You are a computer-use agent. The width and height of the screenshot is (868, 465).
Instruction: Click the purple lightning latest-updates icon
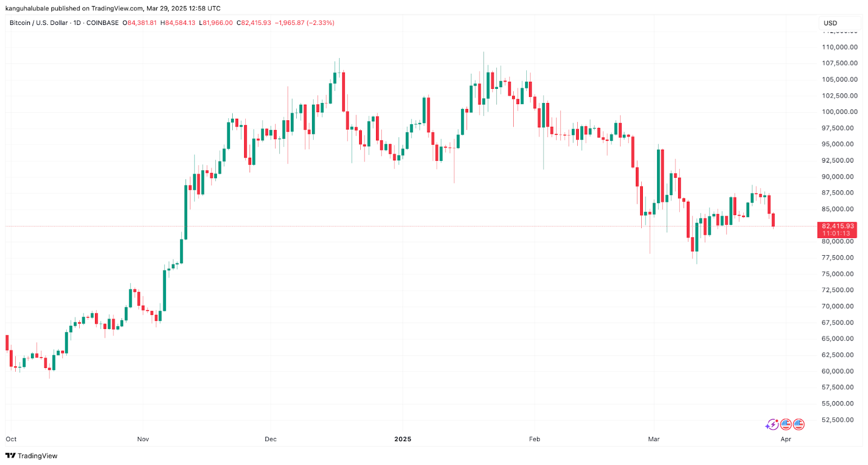pos(771,425)
